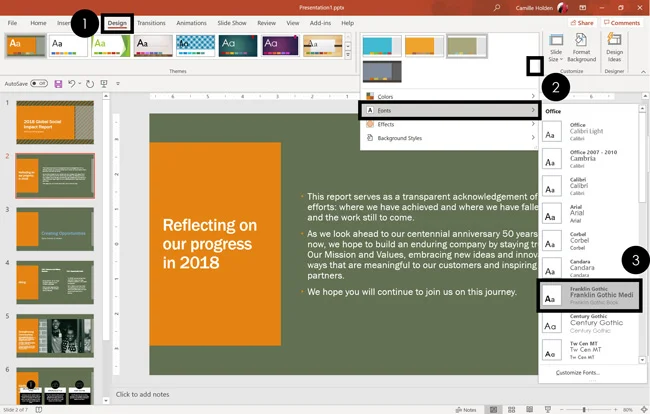The height and width of the screenshot is (414, 650).
Task: Switch to Slide Sorter view
Action: tap(512, 409)
